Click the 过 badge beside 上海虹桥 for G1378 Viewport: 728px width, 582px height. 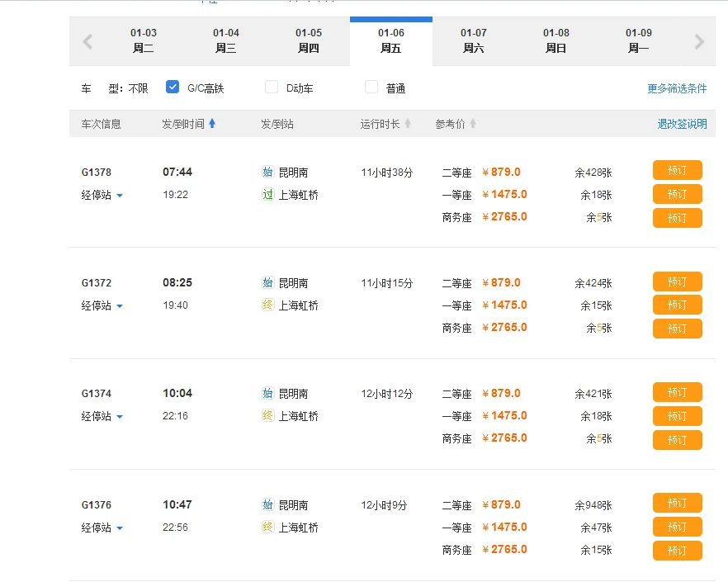(267, 195)
